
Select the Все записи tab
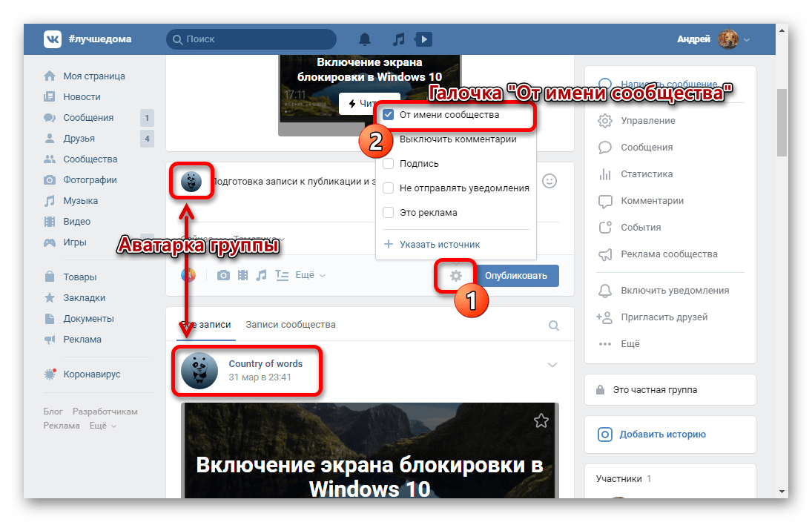(x=206, y=325)
